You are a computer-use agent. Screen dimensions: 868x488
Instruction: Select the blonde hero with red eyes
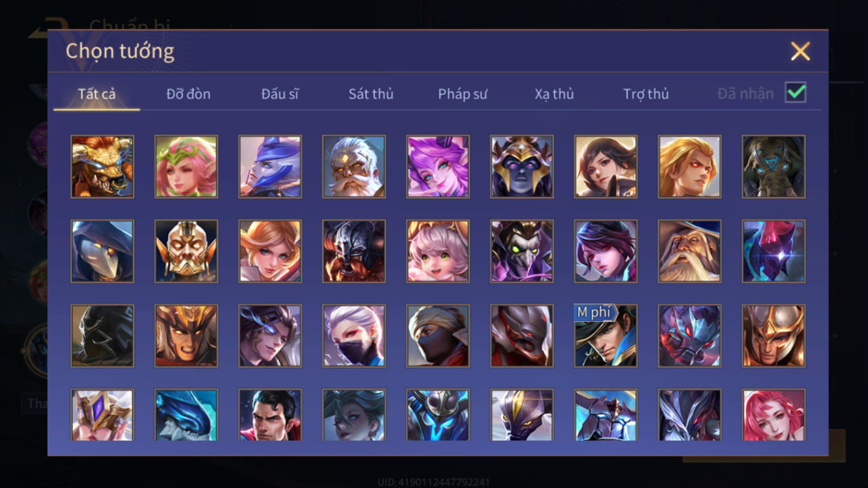pos(690,166)
